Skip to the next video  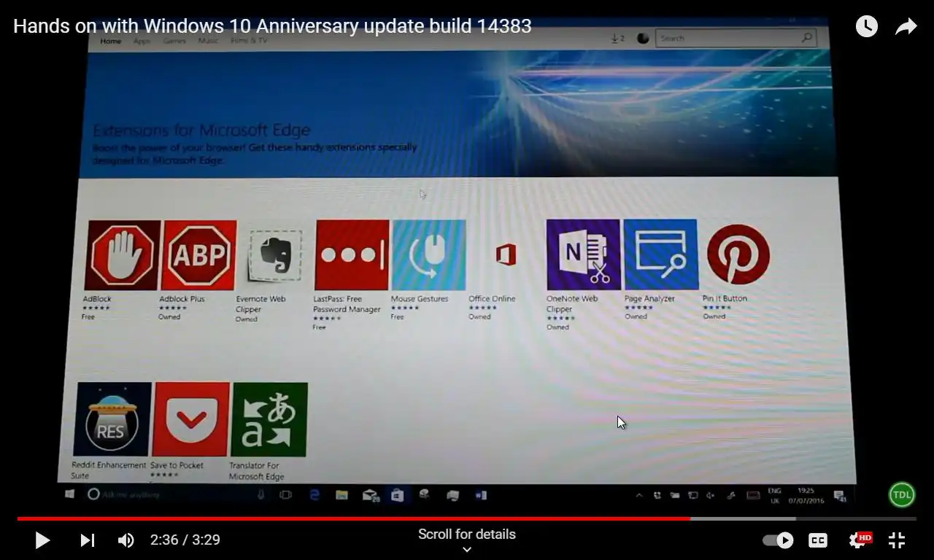coord(87,540)
